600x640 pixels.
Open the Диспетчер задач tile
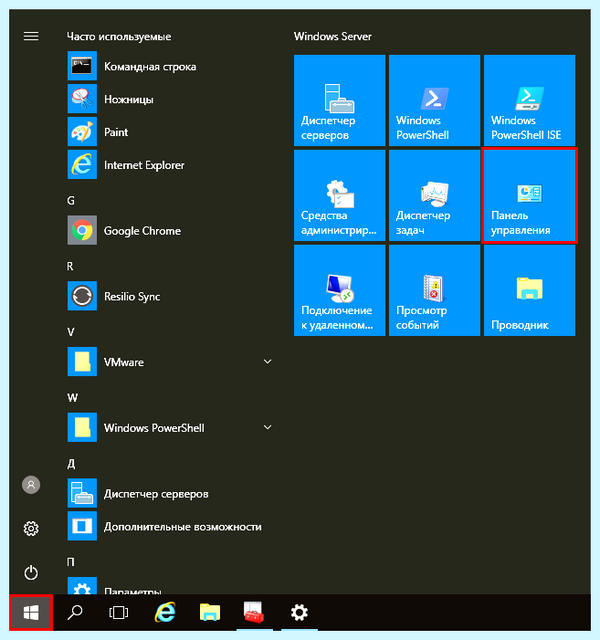coord(435,196)
